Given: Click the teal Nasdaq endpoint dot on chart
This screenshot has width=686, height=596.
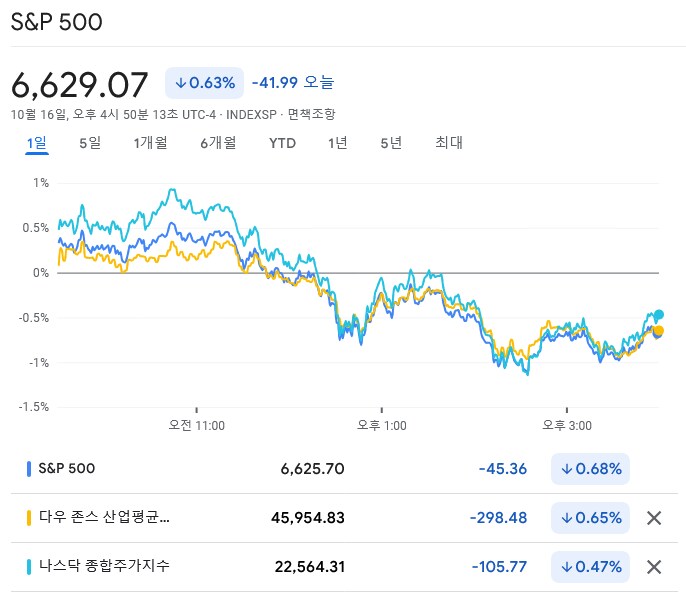Looking at the screenshot, I should point(659,314).
